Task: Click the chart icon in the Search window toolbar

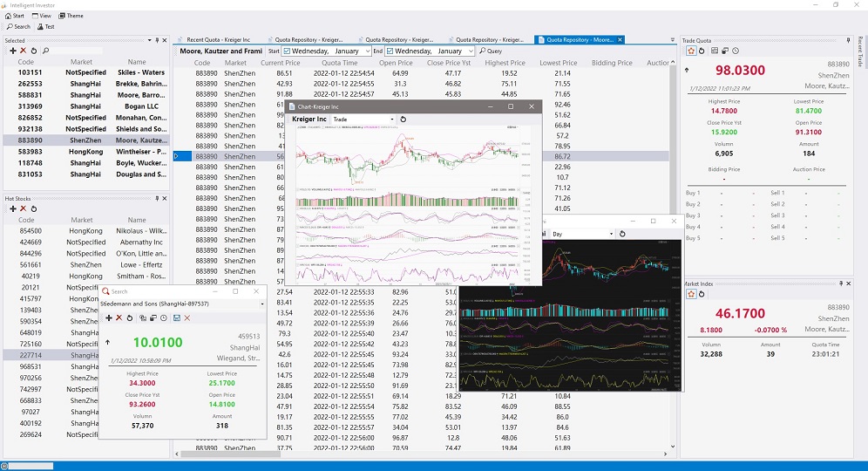Action: click(143, 318)
